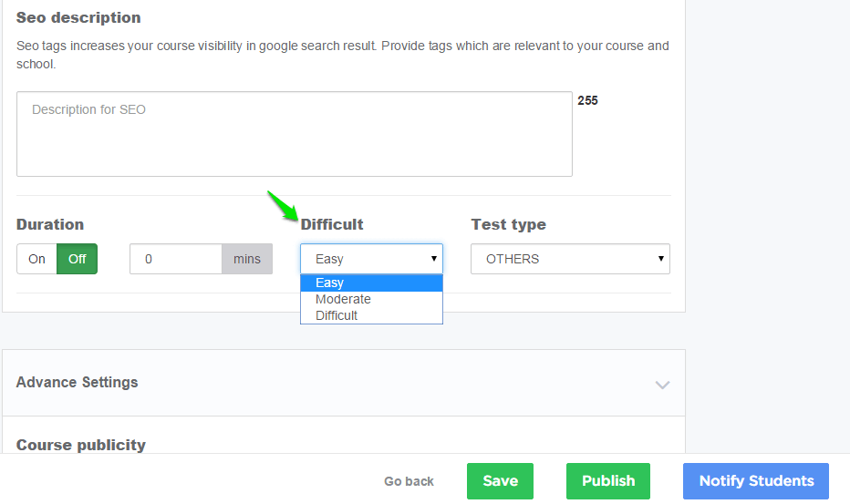Turn Duration toggle On
The width and height of the screenshot is (850, 504).
(x=36, y=259)
